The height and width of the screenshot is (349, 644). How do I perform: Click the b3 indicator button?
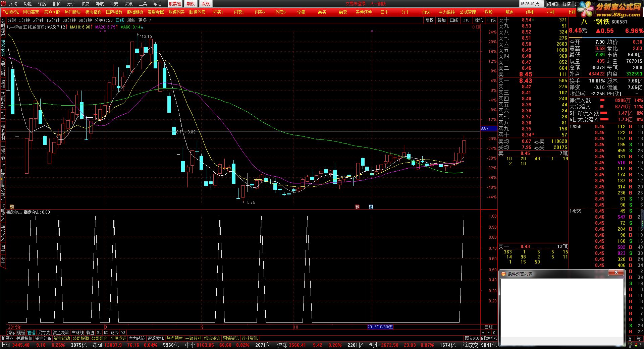point(123,333)
